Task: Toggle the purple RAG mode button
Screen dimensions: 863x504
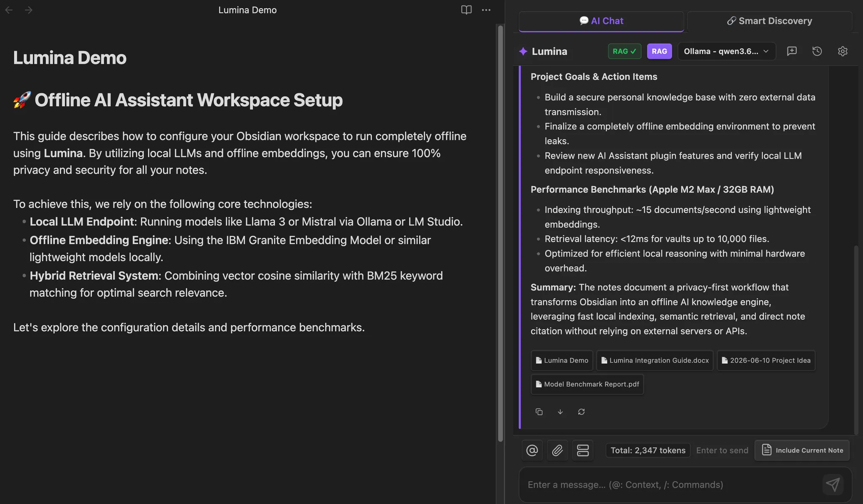Action: coord(659,51)
